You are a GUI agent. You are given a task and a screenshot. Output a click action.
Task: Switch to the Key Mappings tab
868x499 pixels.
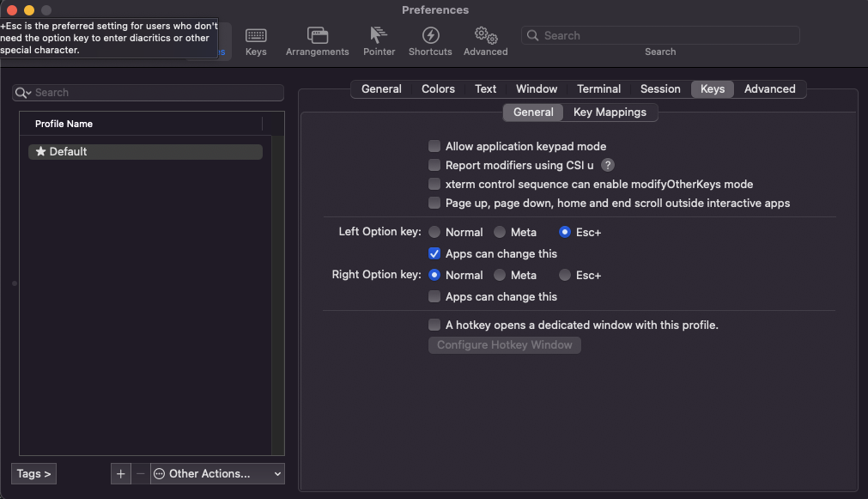tap(610, 112)
